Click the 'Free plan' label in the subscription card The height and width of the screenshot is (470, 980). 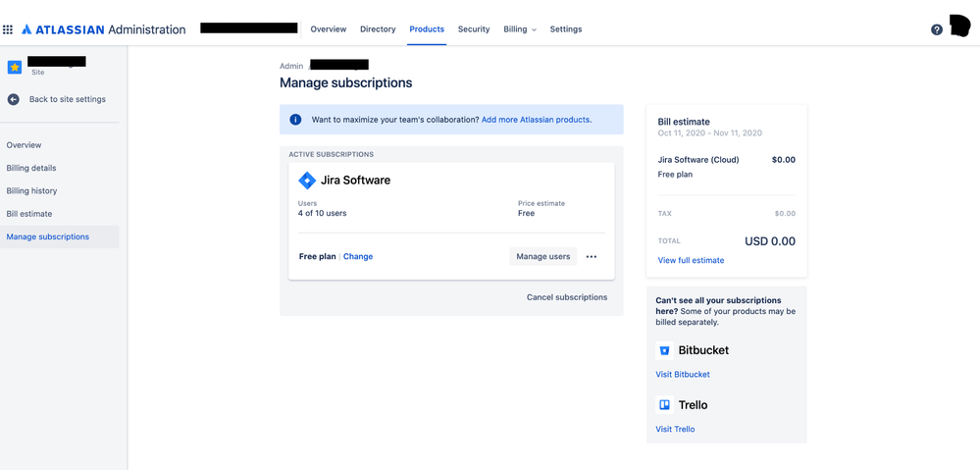point(318,256)
